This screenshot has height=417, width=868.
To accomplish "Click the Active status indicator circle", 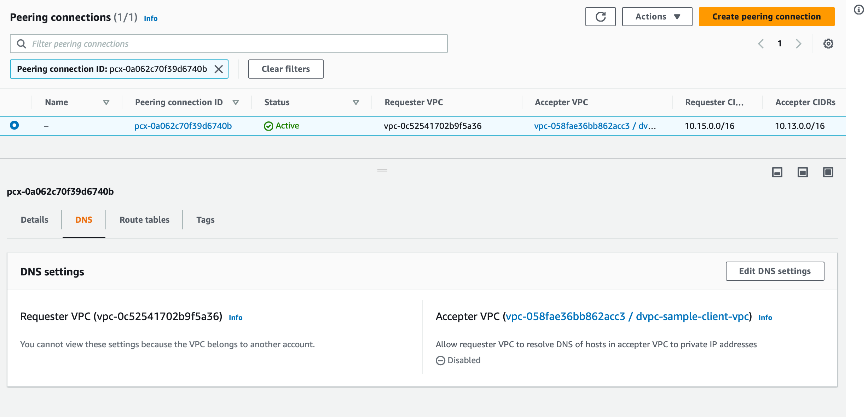I will [x=269, y=126].
